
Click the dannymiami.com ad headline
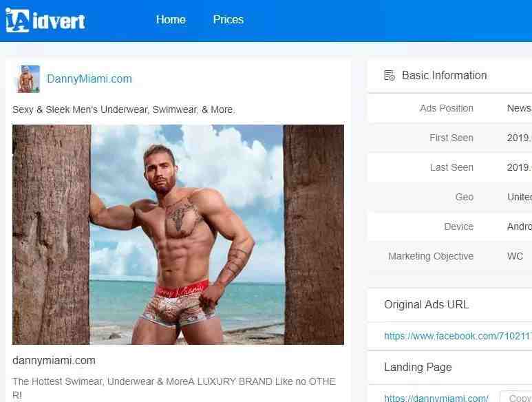54,360
